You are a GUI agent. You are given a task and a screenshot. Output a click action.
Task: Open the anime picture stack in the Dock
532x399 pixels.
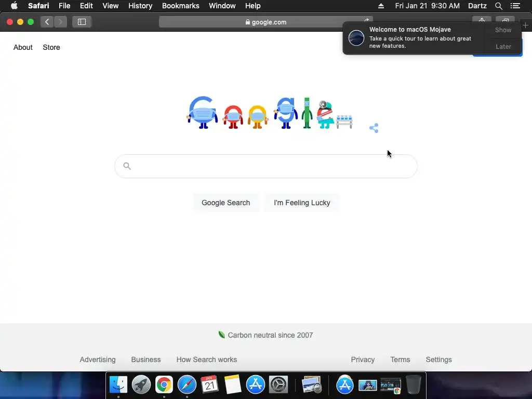click(x=367, y=385)
